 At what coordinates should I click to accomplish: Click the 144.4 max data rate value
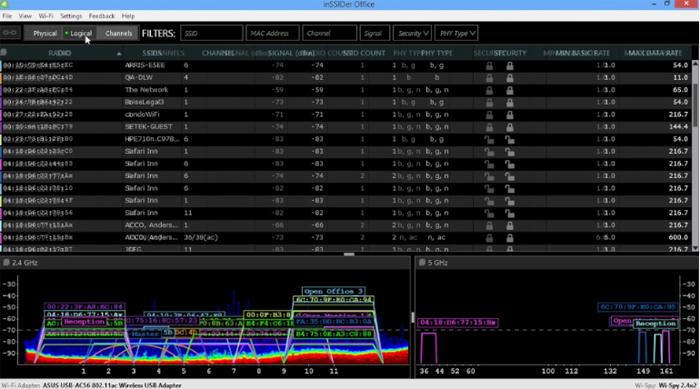(x=678, y=127)
